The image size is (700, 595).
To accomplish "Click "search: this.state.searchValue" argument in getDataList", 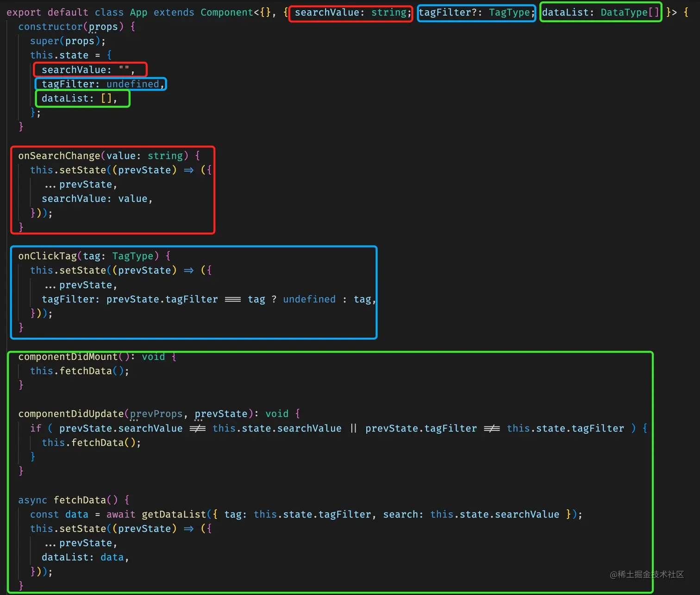I will tap(471, 515).
